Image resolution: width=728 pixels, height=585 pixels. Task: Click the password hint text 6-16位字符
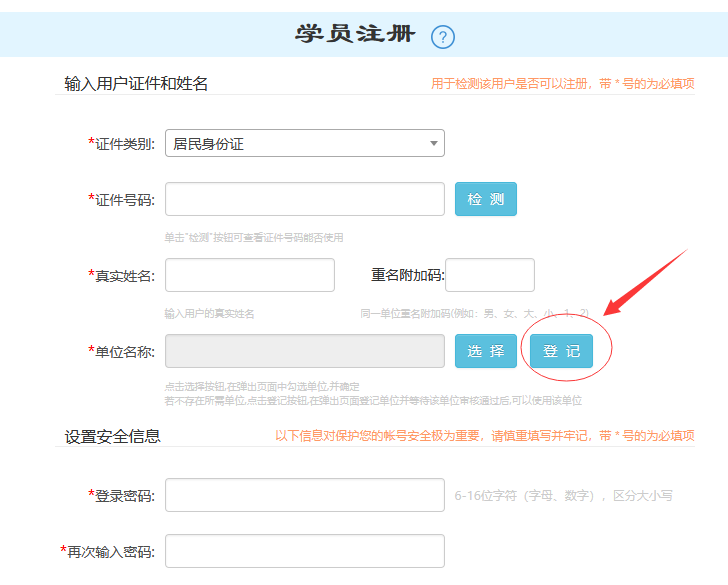(x=563, y=495)
